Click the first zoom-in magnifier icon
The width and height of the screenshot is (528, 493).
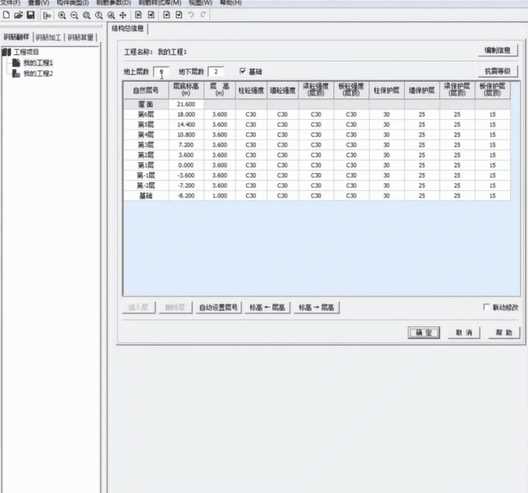click(62, 15)
